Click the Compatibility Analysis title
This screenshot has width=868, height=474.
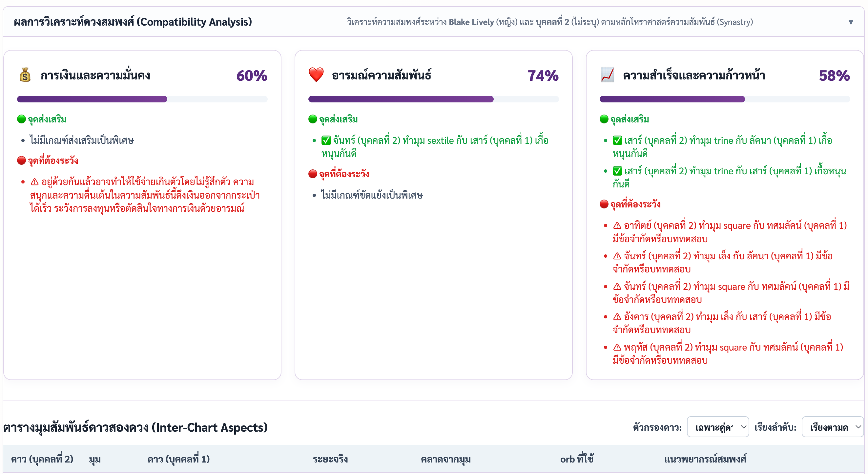click(133, 22)
